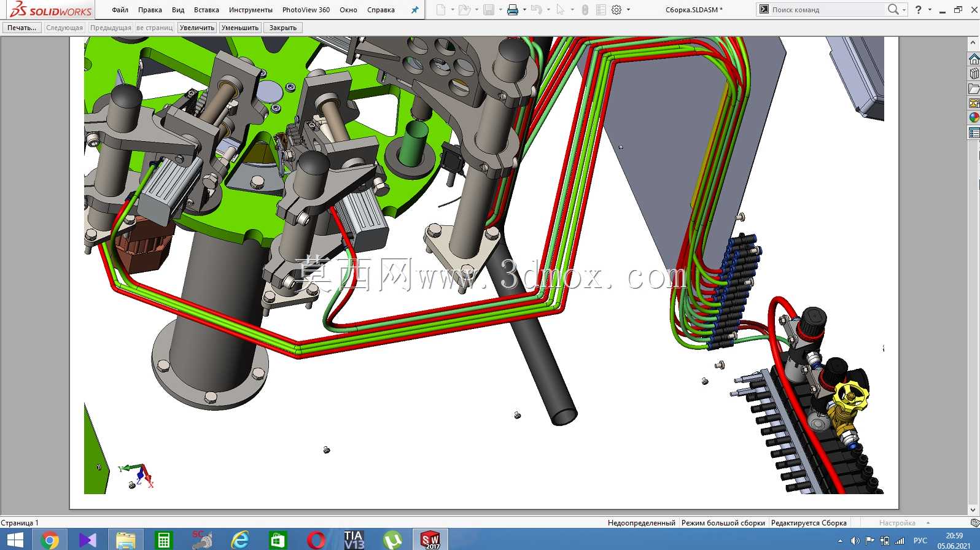Pin the menu bar with the pushpin
This screenshot has height=550, width=980.
tap(415, 10)
